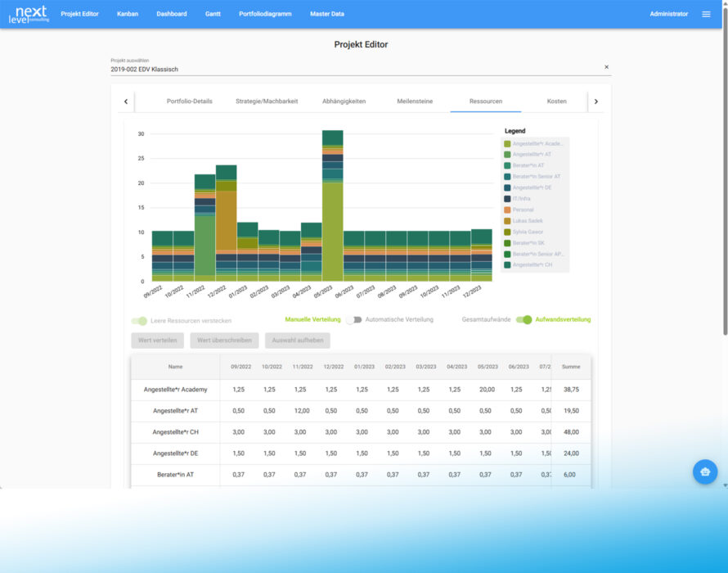Clear the selected project with the X icon

(606, 67)
